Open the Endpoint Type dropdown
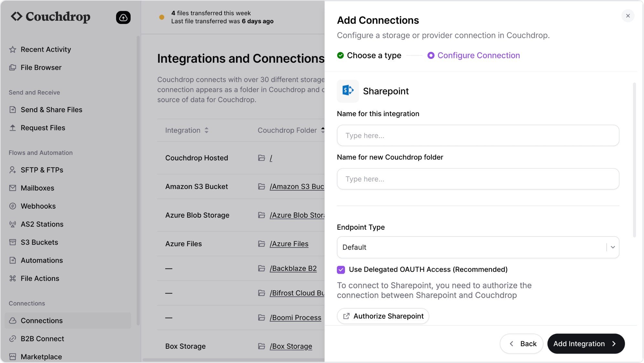Screen dimensions: 644x363 point(478,247)
